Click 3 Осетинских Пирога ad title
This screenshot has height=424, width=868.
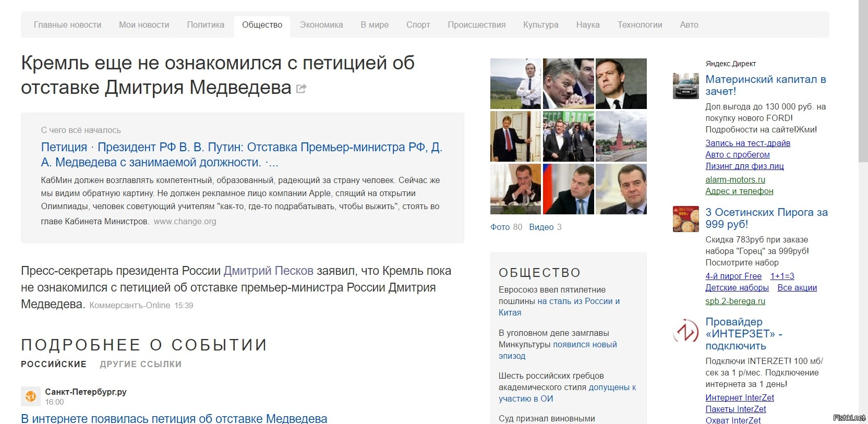pyautogui.click(x=766, y=218)
